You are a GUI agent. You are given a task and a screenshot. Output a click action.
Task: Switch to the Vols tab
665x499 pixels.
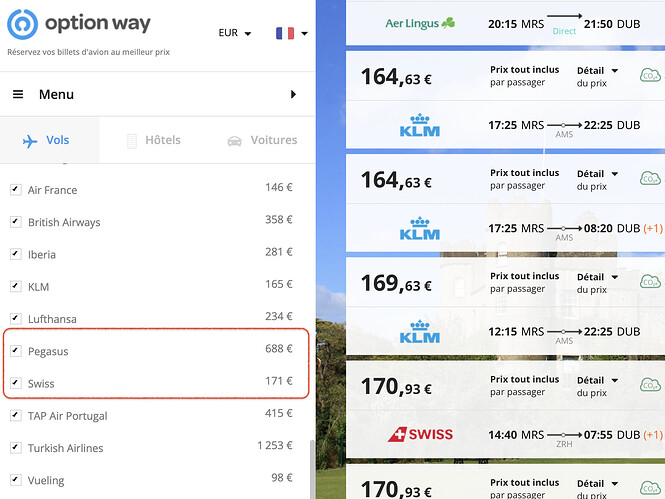pyautogui.click(x=49, y=140)
